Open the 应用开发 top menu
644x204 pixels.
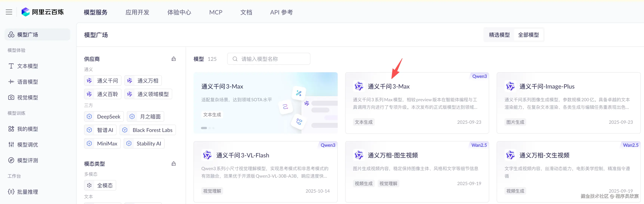pos(137,12)
